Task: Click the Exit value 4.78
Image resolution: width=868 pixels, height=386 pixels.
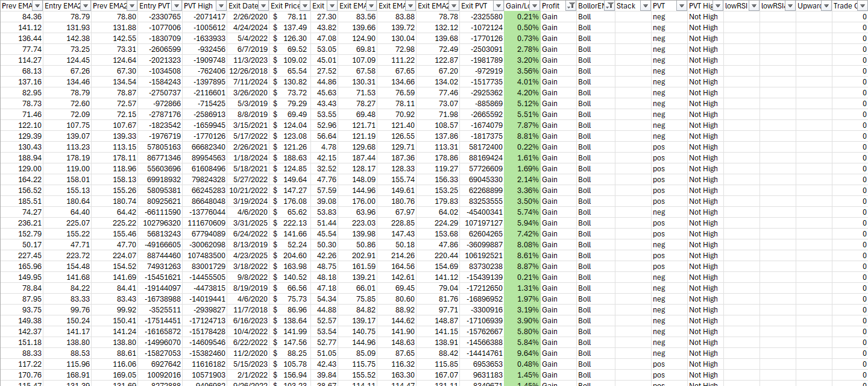Action: tap(324, 147)
